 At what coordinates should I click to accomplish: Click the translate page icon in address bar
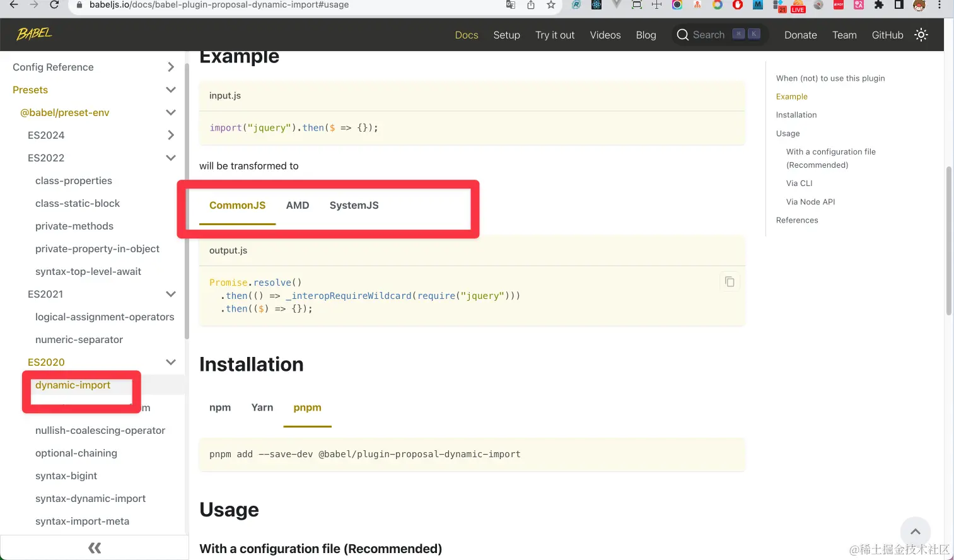(511, 4)
